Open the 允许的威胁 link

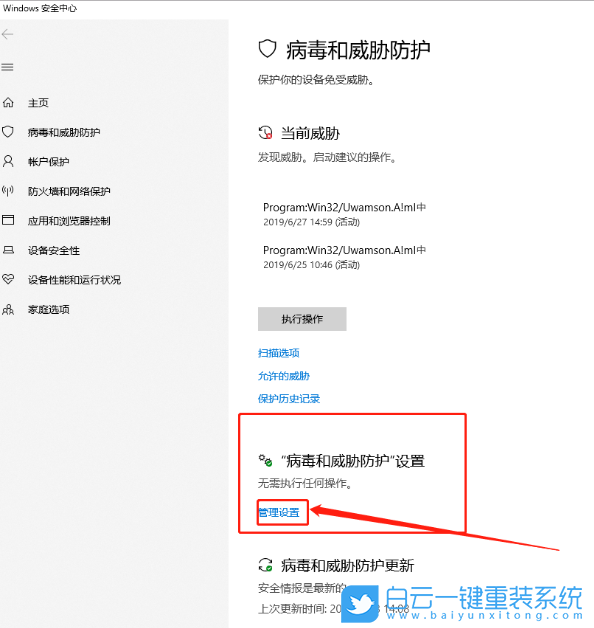pyautogui.click(x=284, y=376)
